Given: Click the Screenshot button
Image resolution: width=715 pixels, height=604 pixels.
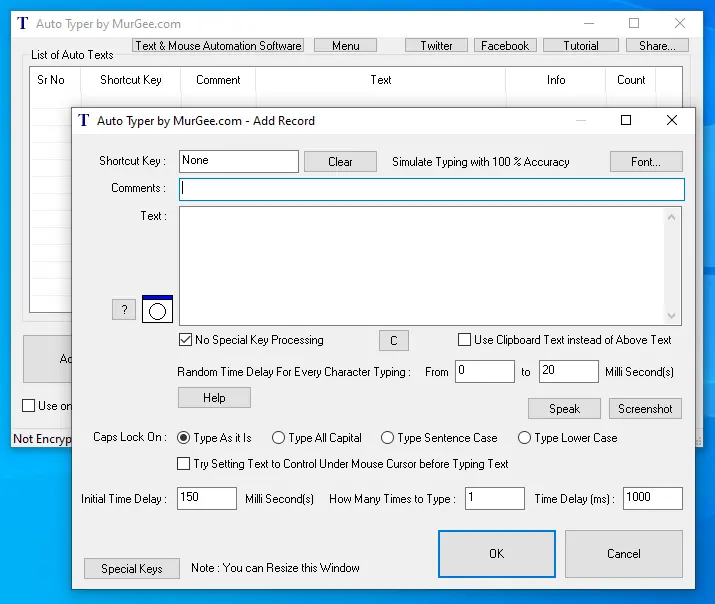Looking at the screenshot, I should [646, 409].
